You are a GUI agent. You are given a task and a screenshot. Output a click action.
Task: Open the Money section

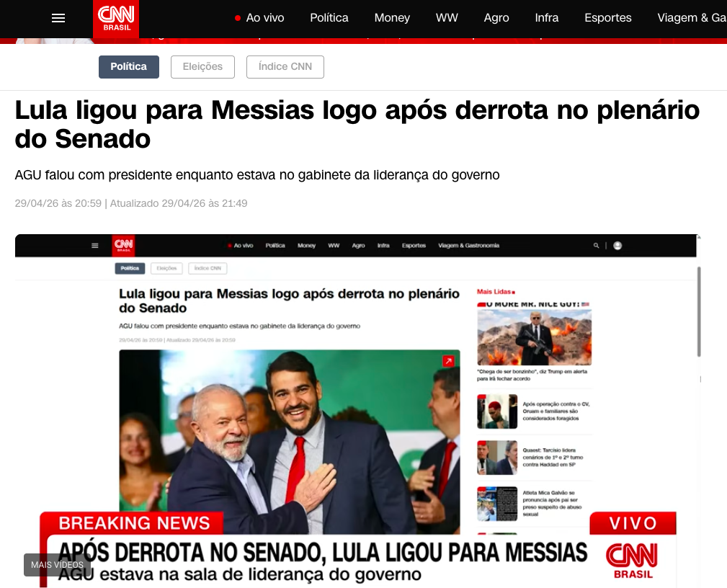(x=392, y=18)
